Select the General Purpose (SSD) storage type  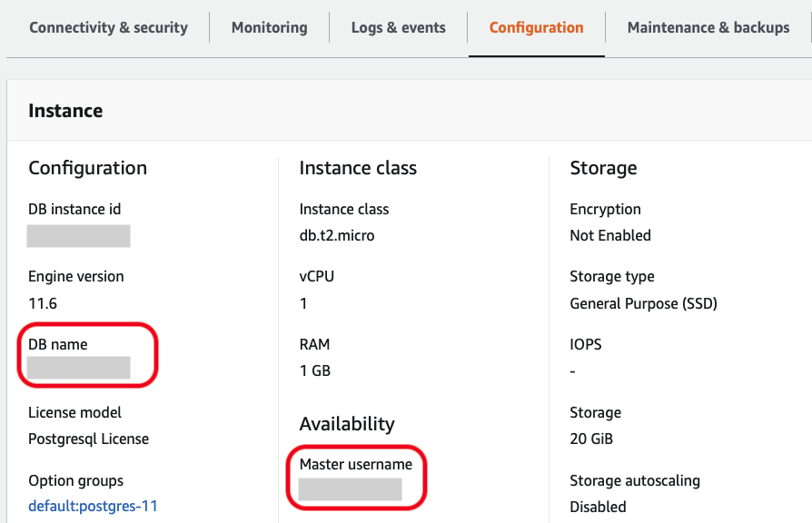[644, 302]
